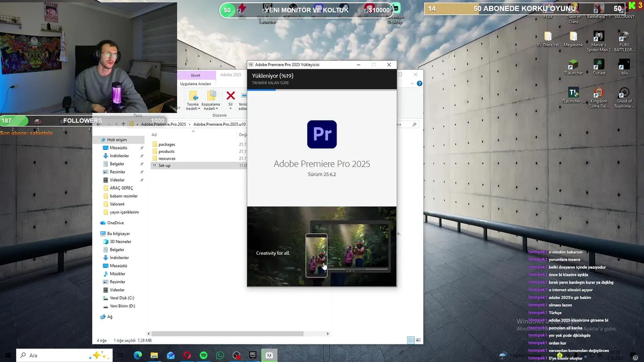This screenshot has width=644, height=362.
Task: Click the Creativity for all promo image
Action: tap(322, 246)
